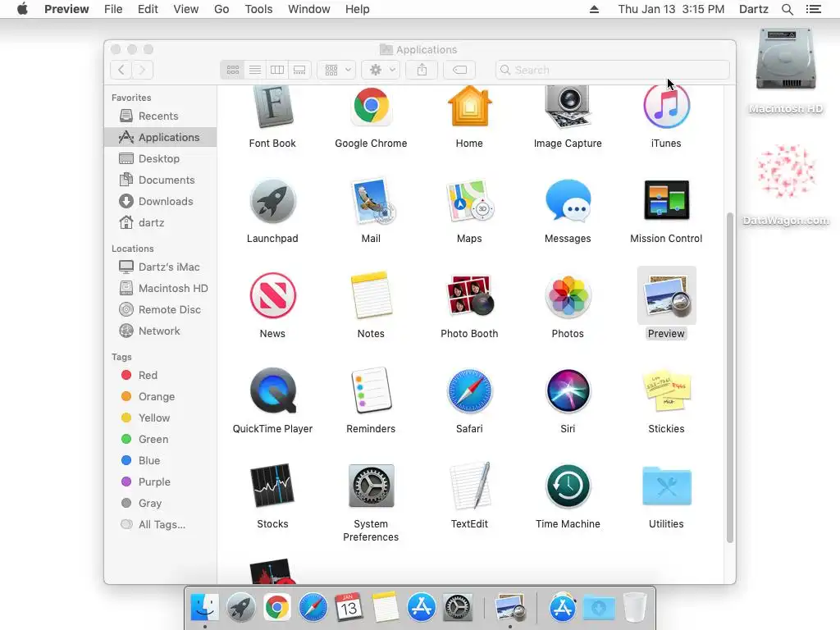Viewport: 840px width, 630px height.
Task: Open Google Chrome in the Applications folder
Action: click(x=371, y=106)
